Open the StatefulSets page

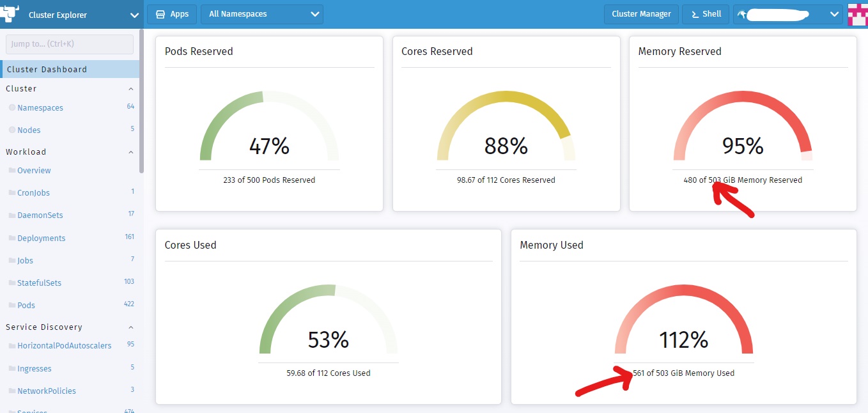point(40,282)
